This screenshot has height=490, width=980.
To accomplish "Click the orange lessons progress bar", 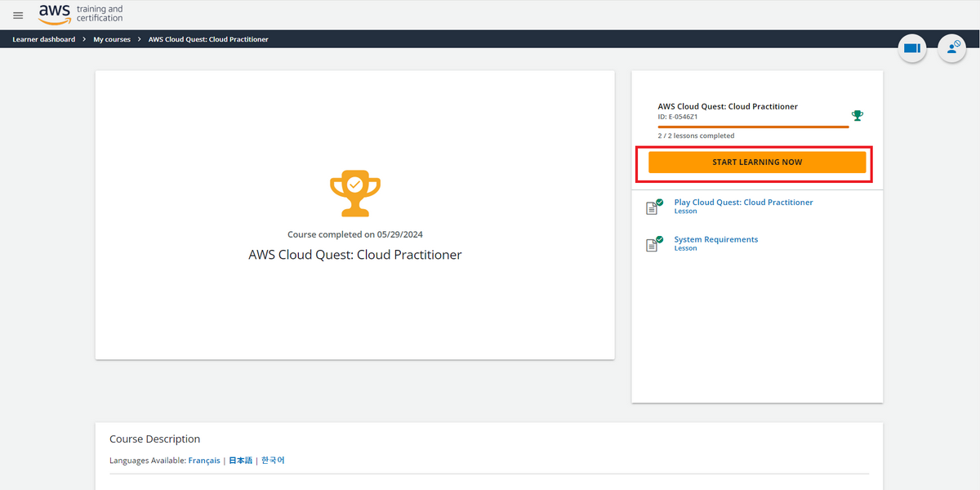I will [x=753, y=127].
